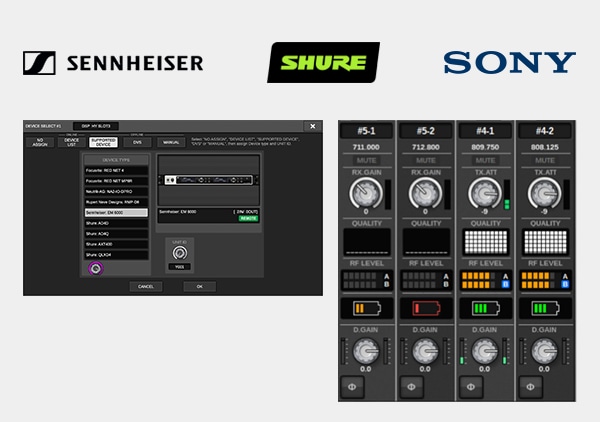Click the Sony logo
This screenshot has width=600, height=422.
coord(510,63)
